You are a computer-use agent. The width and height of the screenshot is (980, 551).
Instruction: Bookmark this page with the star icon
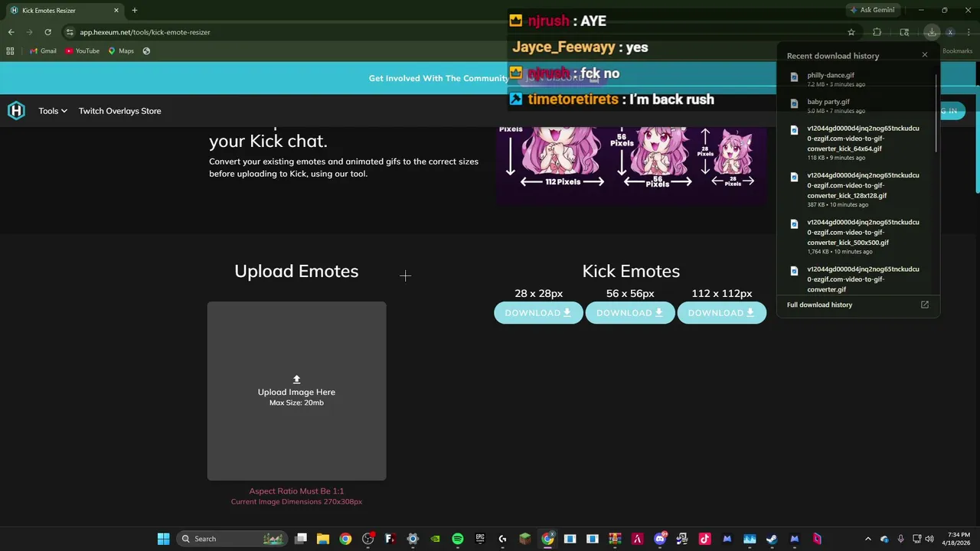tap(851, 32)
